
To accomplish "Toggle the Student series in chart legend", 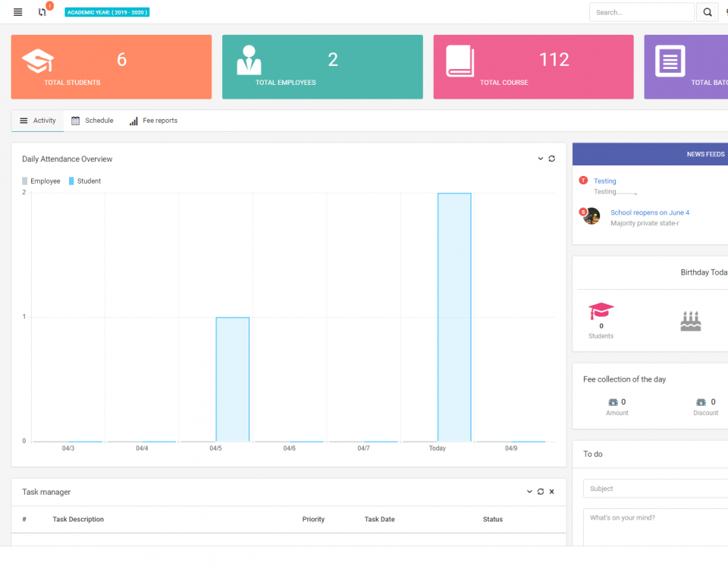I will [83, 181].
